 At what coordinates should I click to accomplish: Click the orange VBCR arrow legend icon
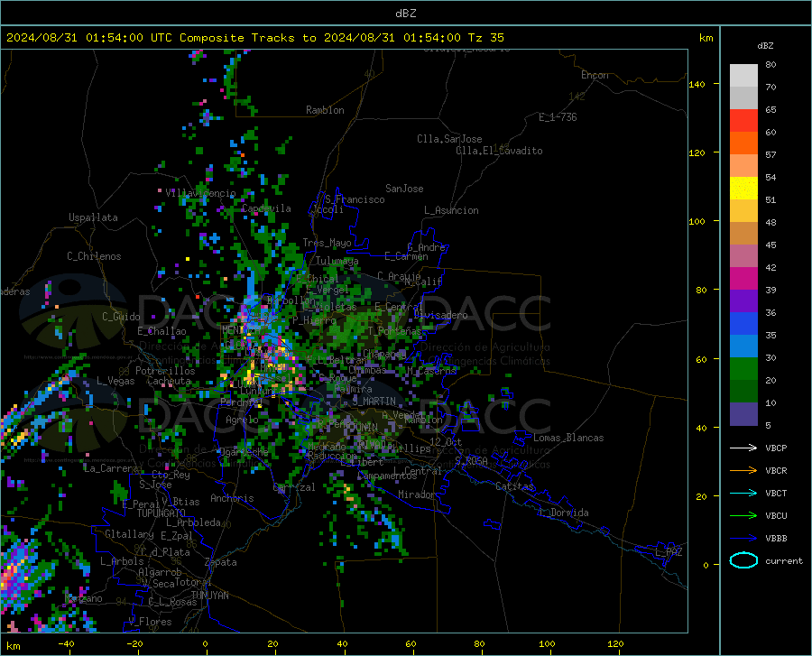click(x=743, y=470)
